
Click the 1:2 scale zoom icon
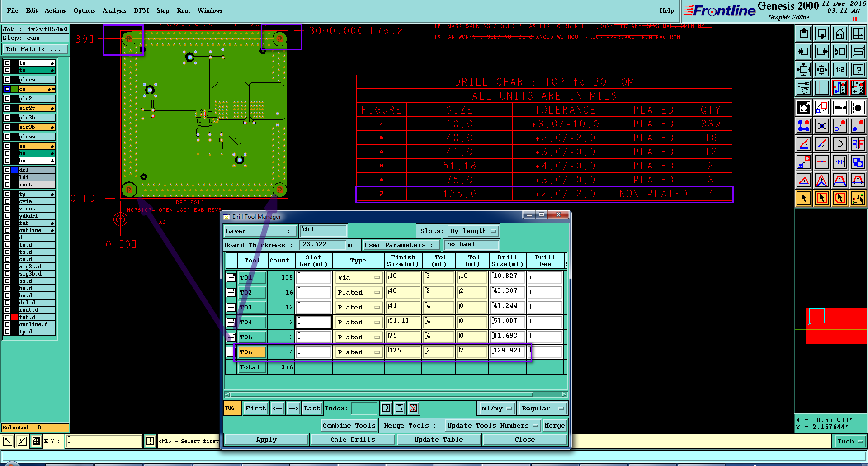coord(840,70)
